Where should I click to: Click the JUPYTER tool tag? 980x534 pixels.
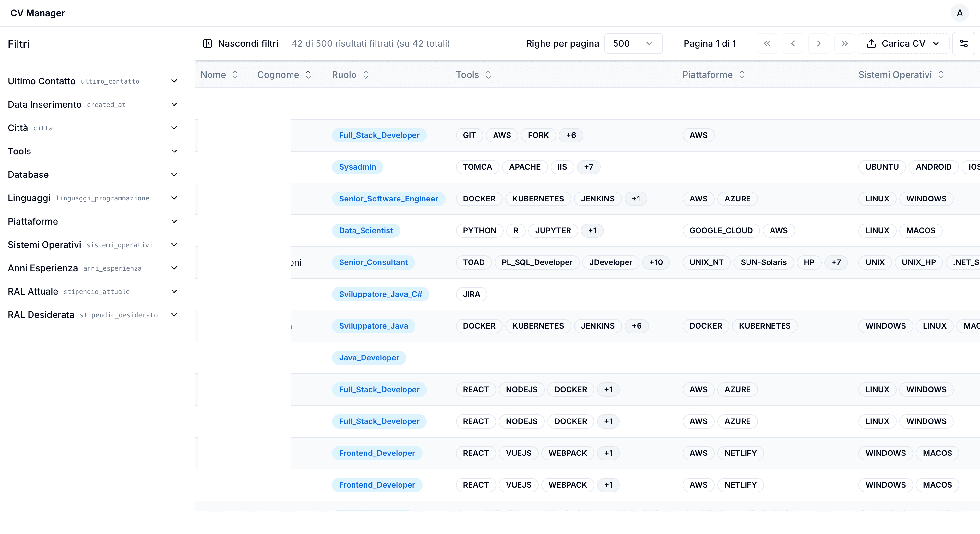pos(553,230)
